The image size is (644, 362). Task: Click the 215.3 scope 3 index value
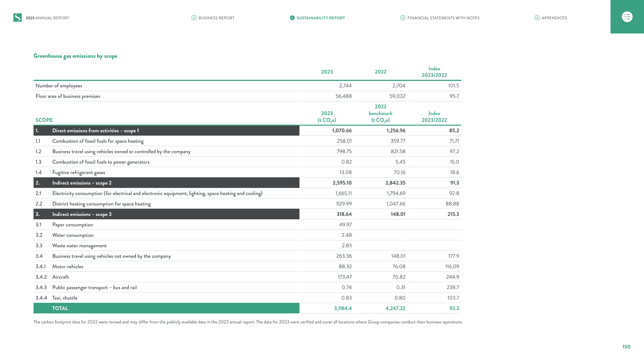coord(453,214)
